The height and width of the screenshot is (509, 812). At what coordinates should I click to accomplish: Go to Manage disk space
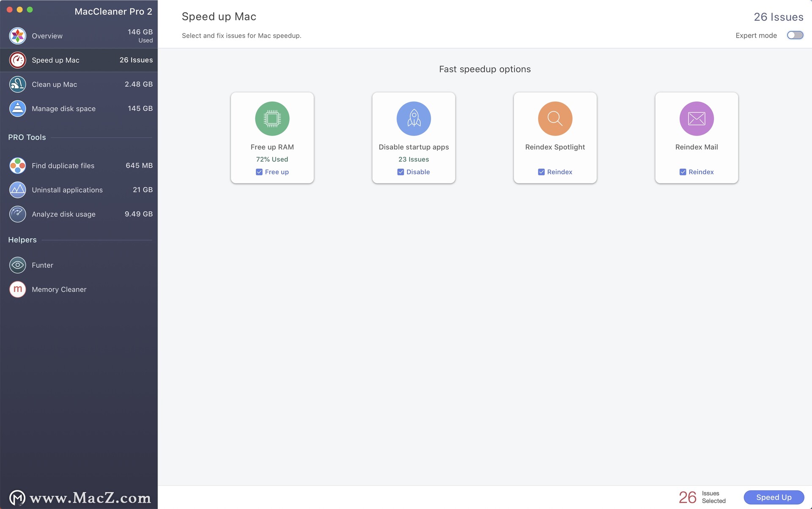tap(79, 109)
